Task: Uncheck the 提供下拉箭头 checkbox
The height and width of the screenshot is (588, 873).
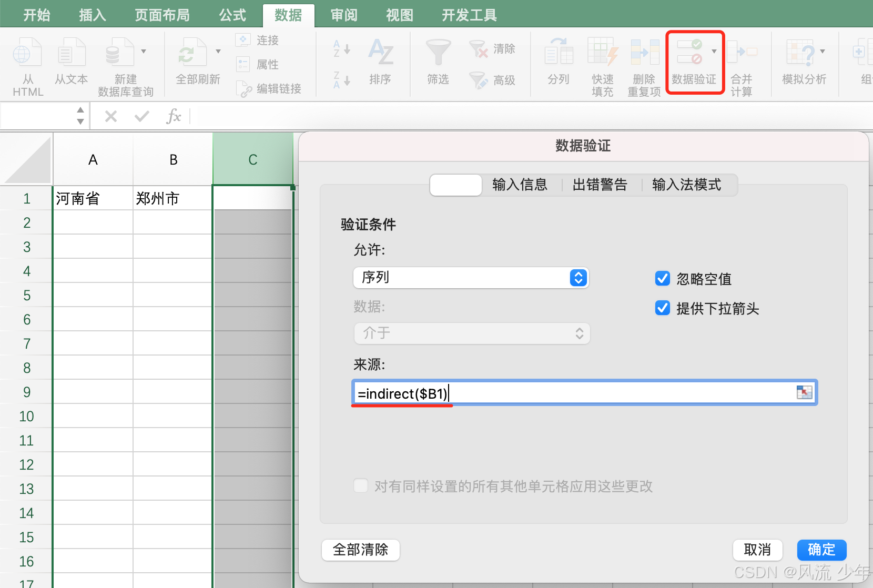Action: [663, 308]
